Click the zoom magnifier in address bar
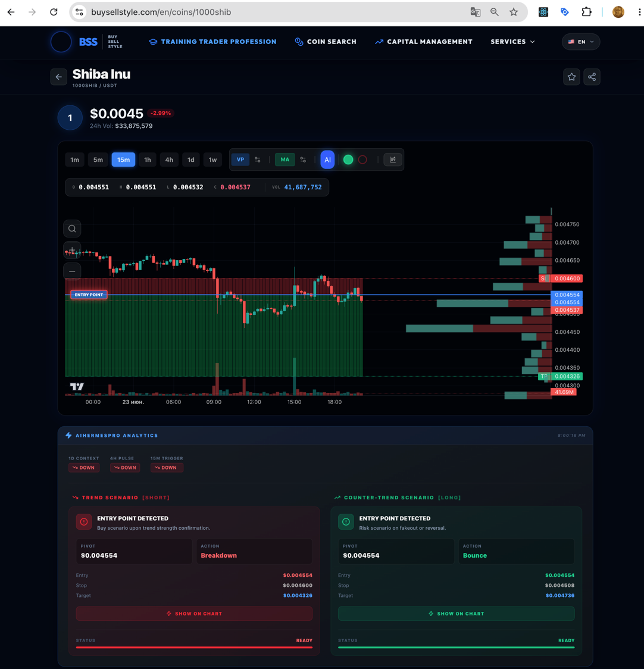Viewport: 644px width, 669px height. click(x=494, y=12)
